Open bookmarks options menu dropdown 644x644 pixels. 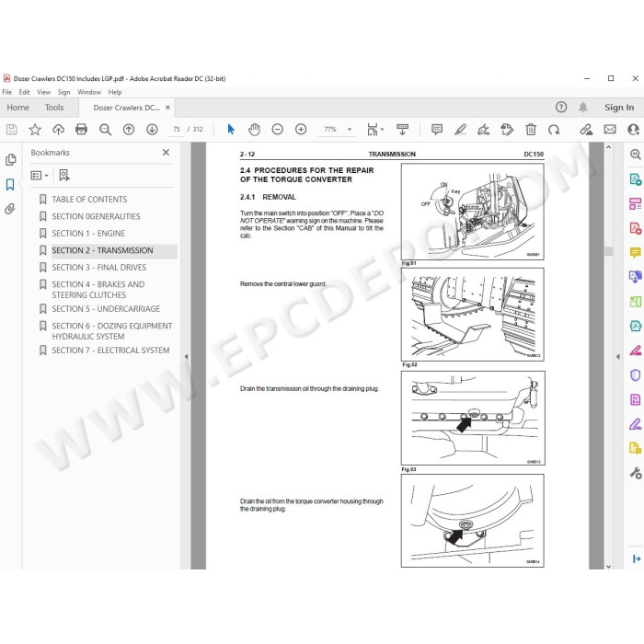(x=40, y=176)
